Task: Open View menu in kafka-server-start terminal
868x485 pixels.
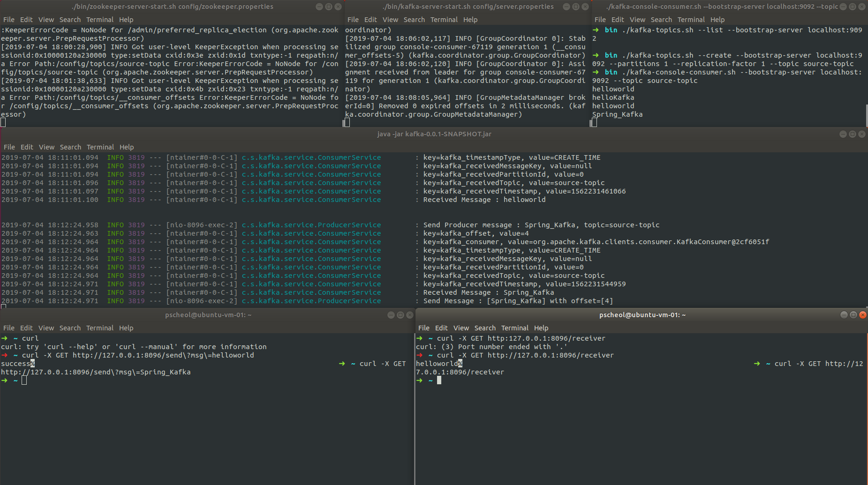Action: 390,20
